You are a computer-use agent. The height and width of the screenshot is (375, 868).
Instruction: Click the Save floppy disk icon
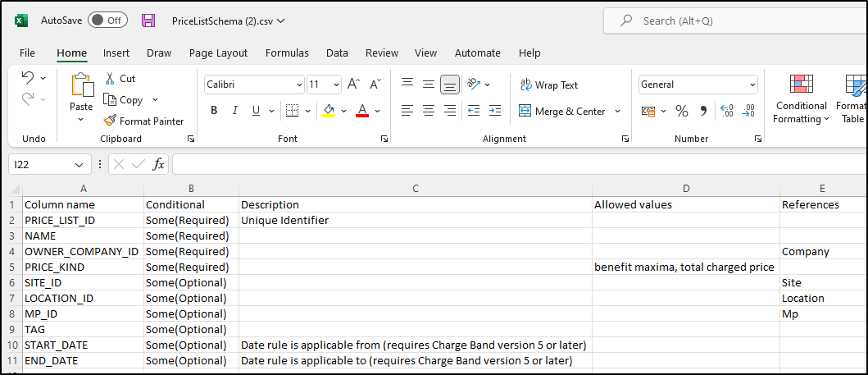pos(148,21)
